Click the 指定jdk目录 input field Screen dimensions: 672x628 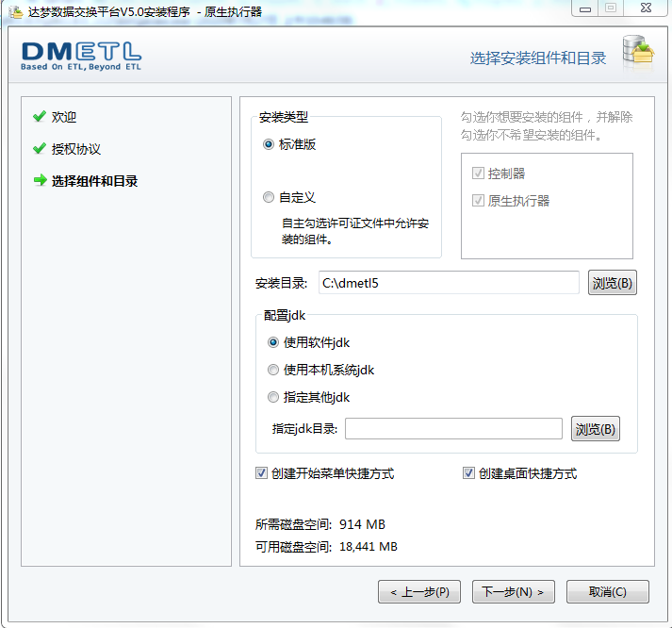(x=453, y=429)
